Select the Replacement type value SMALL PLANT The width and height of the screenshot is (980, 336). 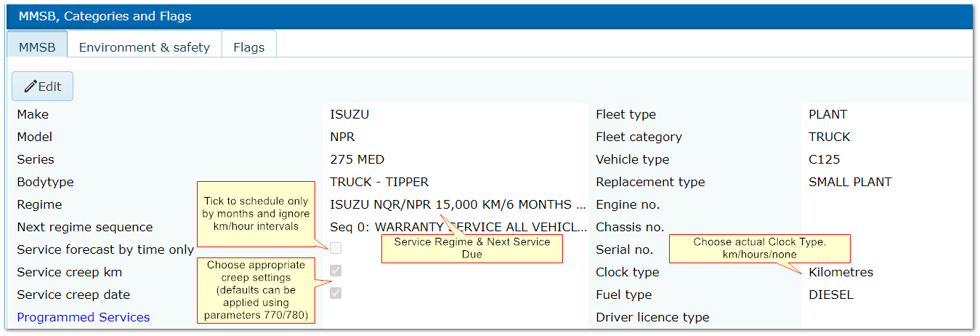pos(850,182)
